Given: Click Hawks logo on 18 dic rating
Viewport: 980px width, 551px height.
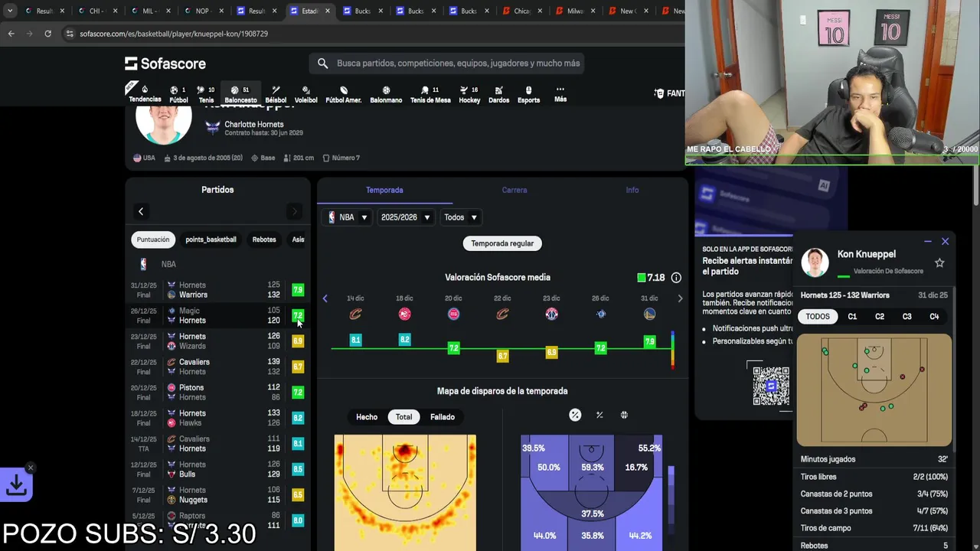Looking at the screenshot, I should click(404, 314).
